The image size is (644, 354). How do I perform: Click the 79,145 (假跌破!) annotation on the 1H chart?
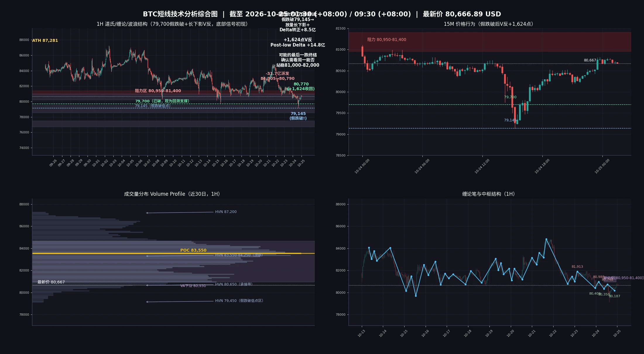[298, 116]
